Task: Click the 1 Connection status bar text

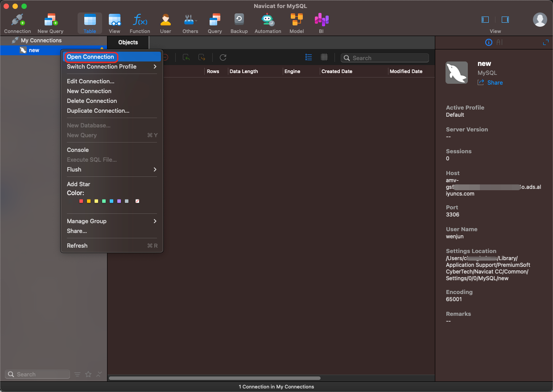Action: (276, 387)
